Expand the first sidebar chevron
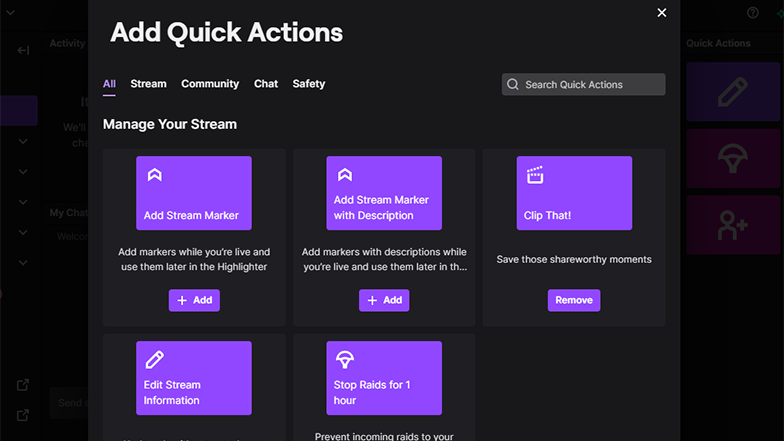 coord(23,142)
